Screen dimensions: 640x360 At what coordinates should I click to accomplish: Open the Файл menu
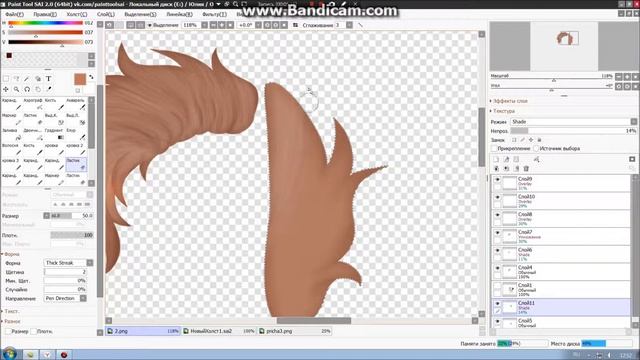[15, 14]
